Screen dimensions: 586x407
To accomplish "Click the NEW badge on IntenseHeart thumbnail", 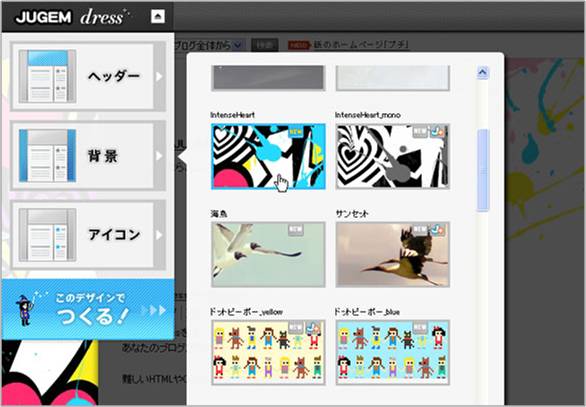I will [x=296, y=132].
